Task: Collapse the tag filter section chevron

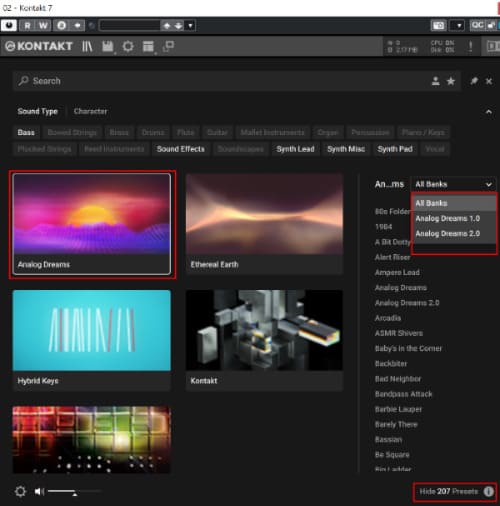Action: pos(488,112)
